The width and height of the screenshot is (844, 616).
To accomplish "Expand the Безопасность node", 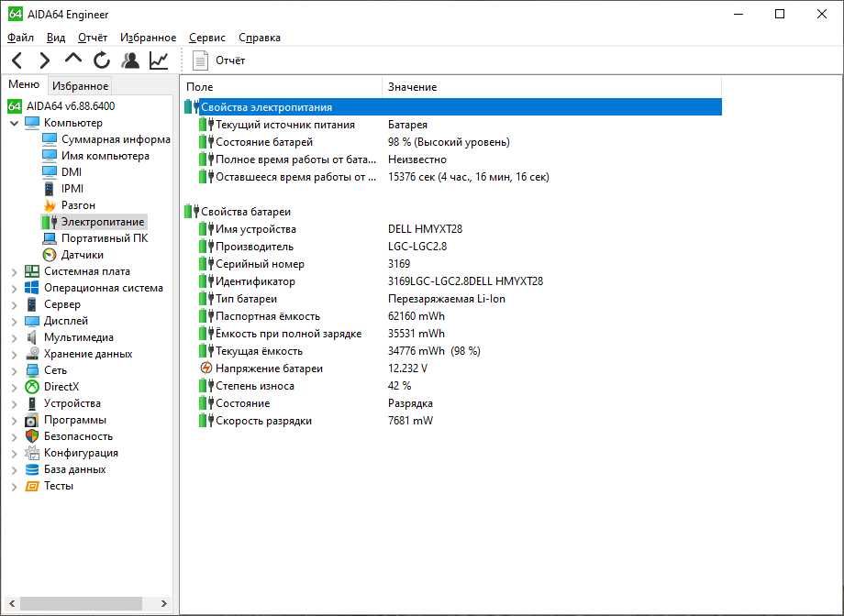I will [x=15, y=437].
